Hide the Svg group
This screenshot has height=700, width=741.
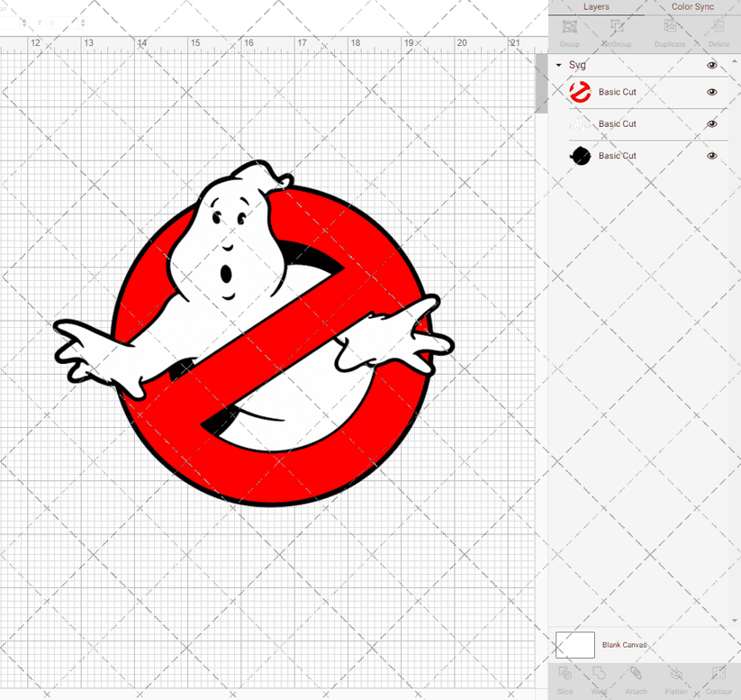click(x=711, y=65)
